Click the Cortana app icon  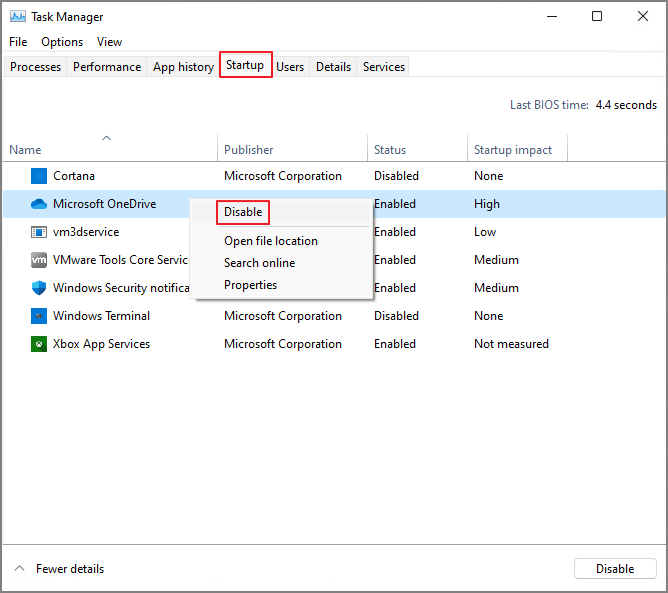click(39, 176)
